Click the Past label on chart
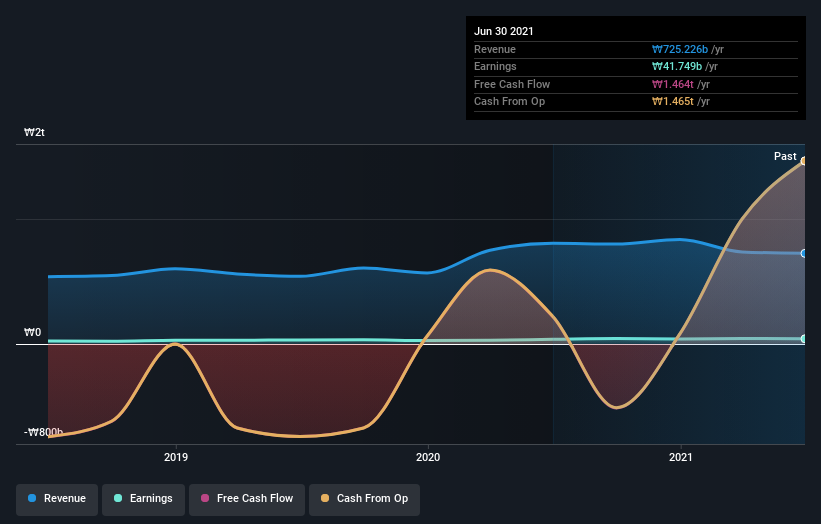Viewport: 821px width, 524px height. 785,156
